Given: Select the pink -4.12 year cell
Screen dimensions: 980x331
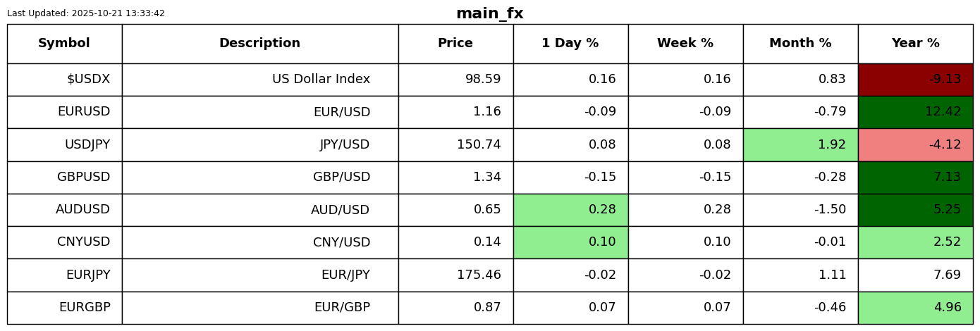Looking at the screenshot, I should [x=915, y=145].
